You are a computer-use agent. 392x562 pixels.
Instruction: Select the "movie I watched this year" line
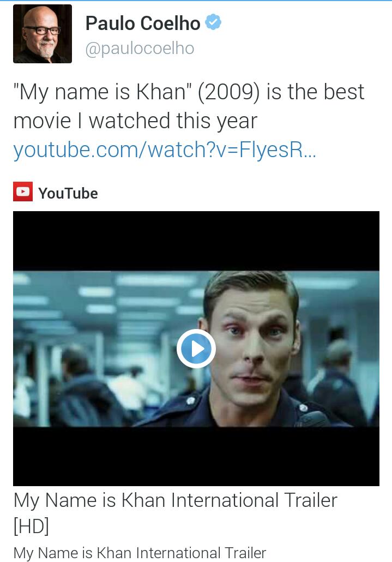[135, 121]
